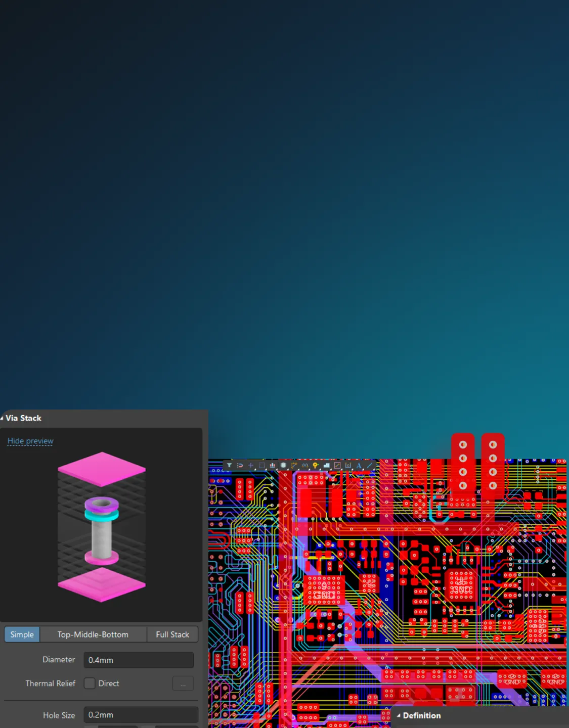
Task: Choose the rectangle selection tool
Action: point(261,465)
